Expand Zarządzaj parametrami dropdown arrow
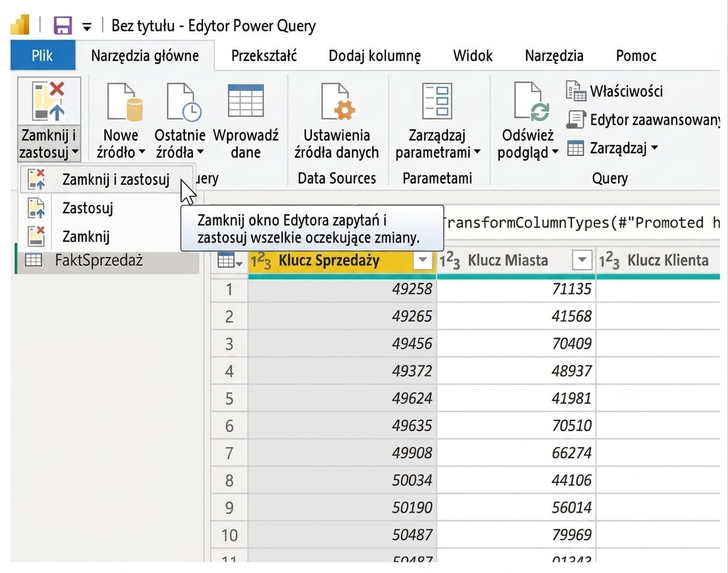728x573 pixels. pyautogui.click(x=477, y=151)
